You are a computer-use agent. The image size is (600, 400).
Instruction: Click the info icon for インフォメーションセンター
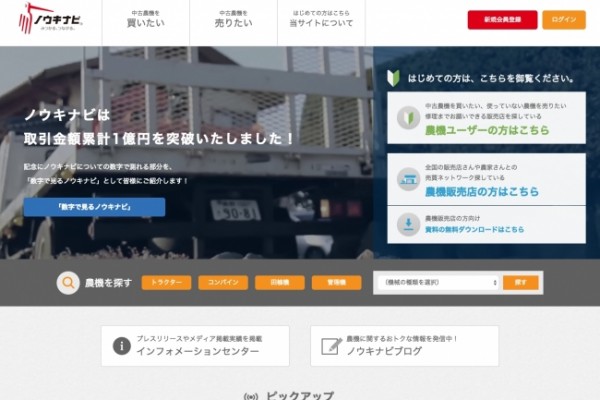(x=122, y=346)
